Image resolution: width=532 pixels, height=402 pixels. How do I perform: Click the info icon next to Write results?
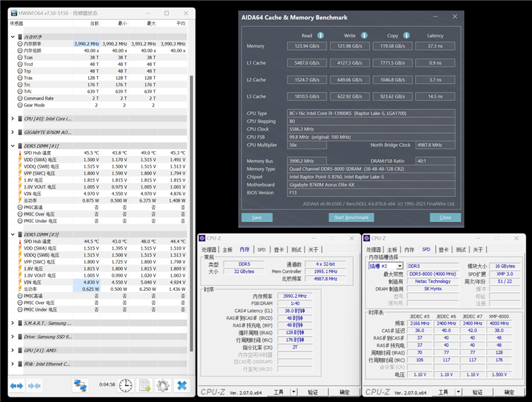(x=363, y=35)
